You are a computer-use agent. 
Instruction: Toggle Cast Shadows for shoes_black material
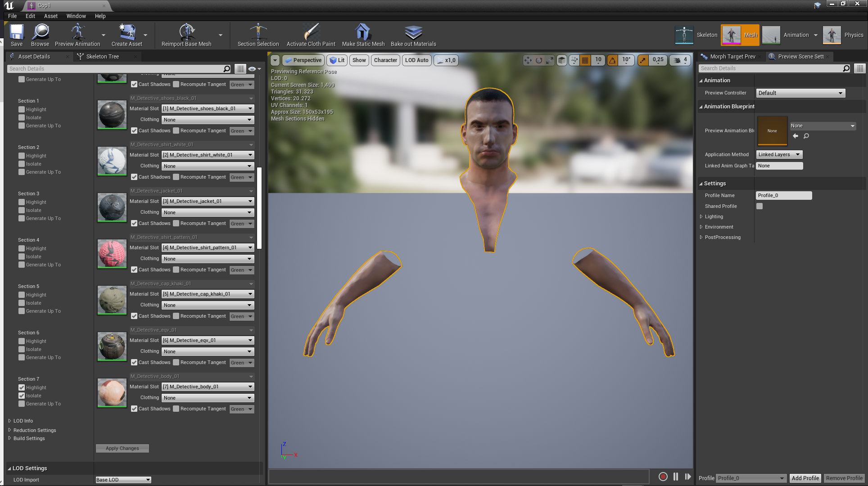[x=134, y=130]
